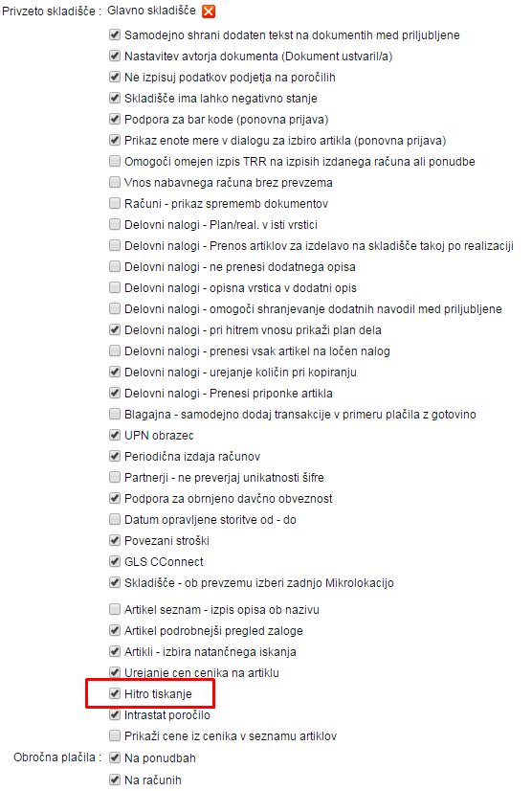Viewport: 532px width, 791px height.
Task: Uncheck Skladišče ima lahko negativno stanje
Action: 115,98
